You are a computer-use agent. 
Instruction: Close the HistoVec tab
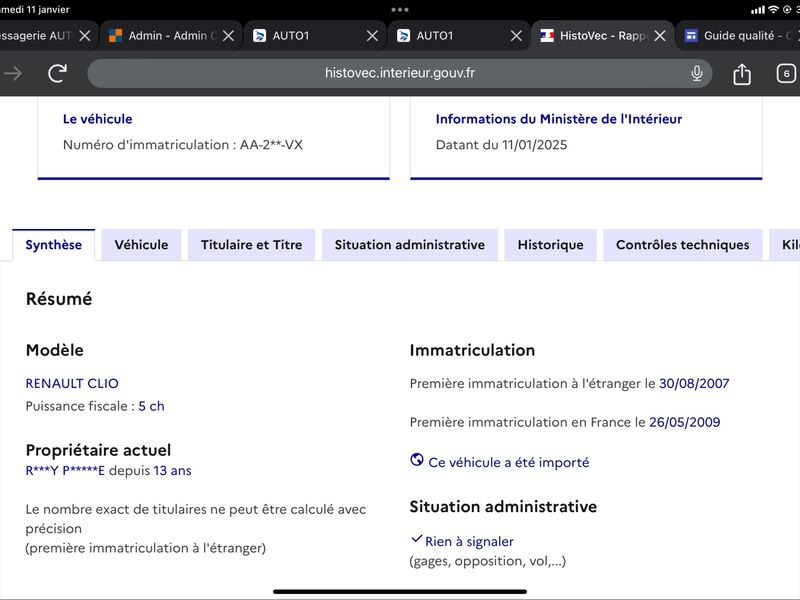[x=660, y=36]
